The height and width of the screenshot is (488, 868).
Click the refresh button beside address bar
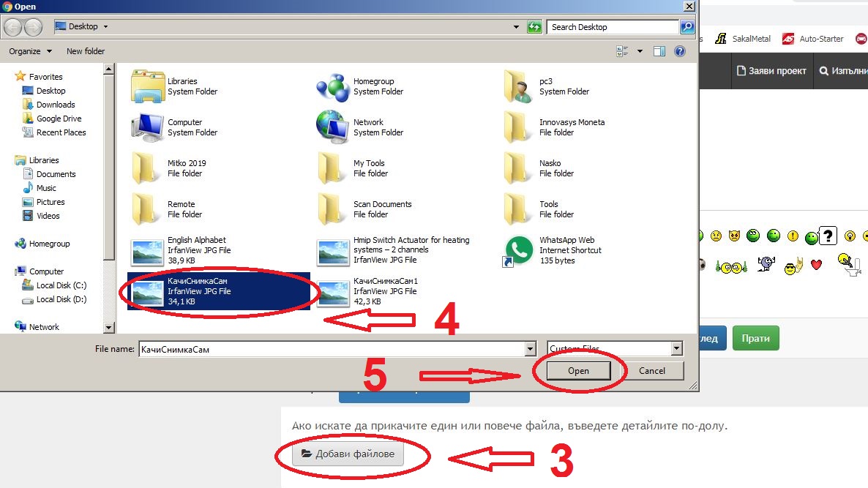click(534, 27)
